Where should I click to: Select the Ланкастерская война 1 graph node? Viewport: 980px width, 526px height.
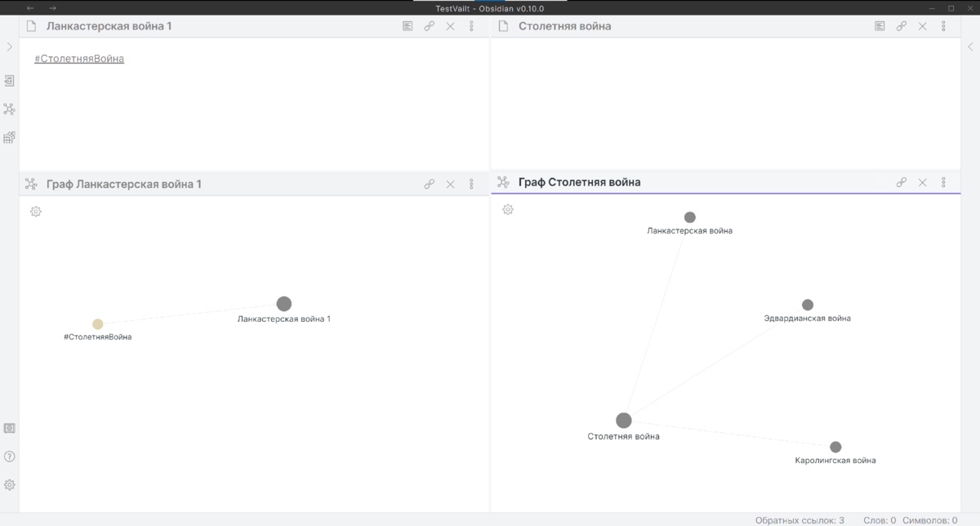pos(283,304)
